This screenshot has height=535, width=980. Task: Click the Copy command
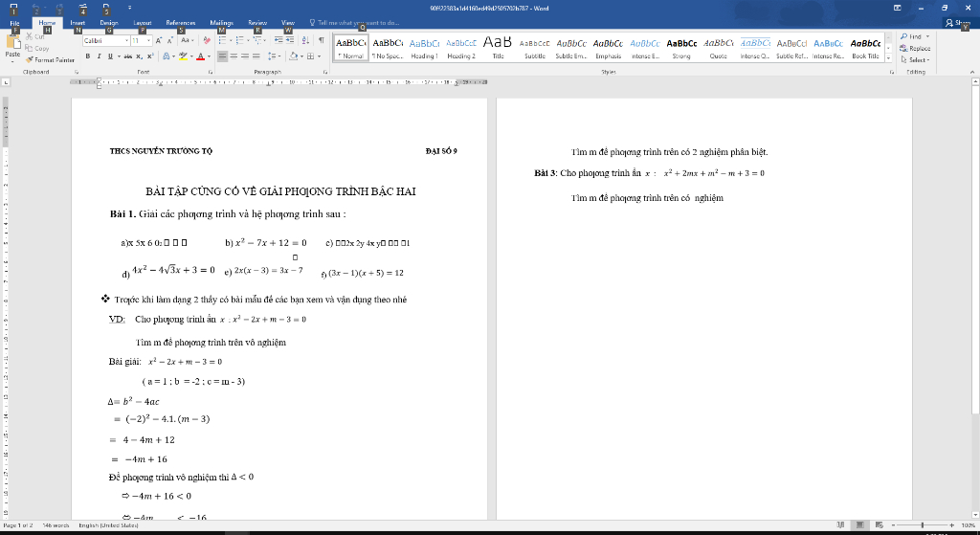point(37,48)
